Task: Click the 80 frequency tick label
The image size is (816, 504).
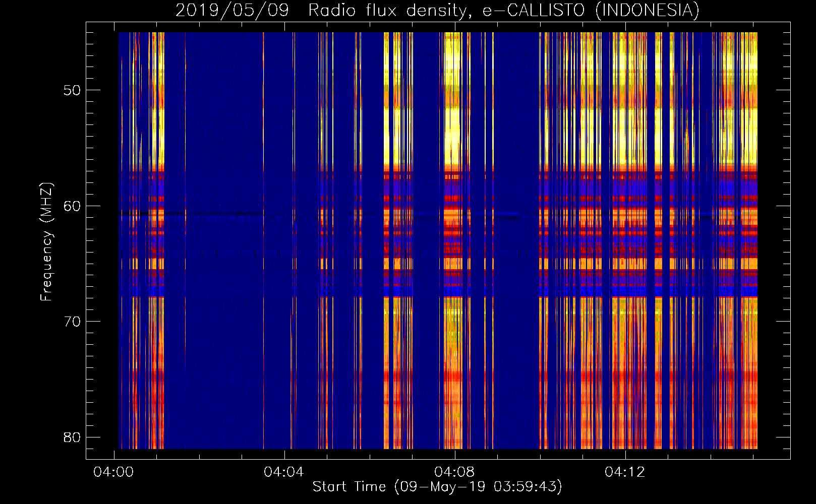Action: point(72,437)
